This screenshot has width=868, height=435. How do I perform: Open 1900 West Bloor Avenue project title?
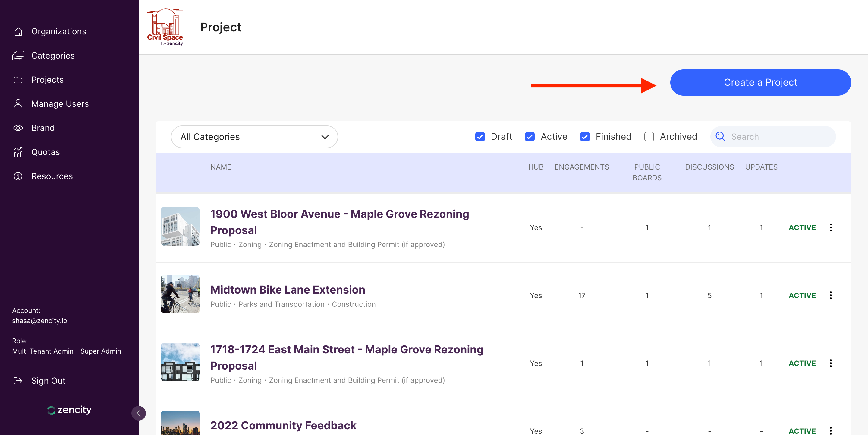tap(340, 222)
